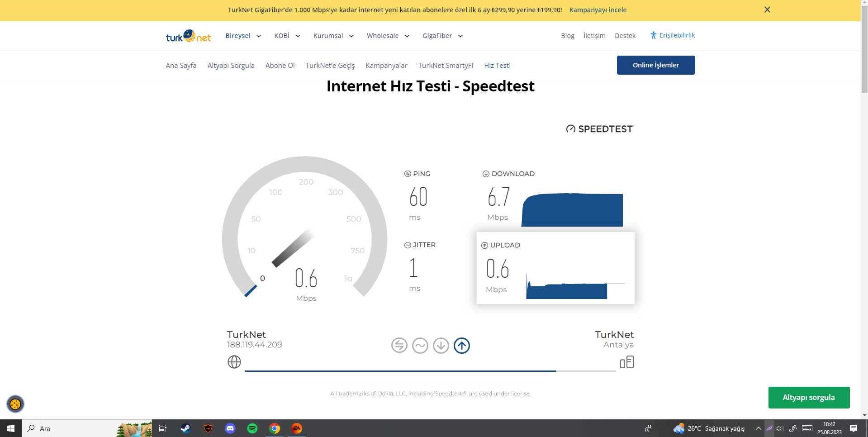Click the download arrow icon beside DOWNLOAD label
868x437 pixels.
click(486, 174)
